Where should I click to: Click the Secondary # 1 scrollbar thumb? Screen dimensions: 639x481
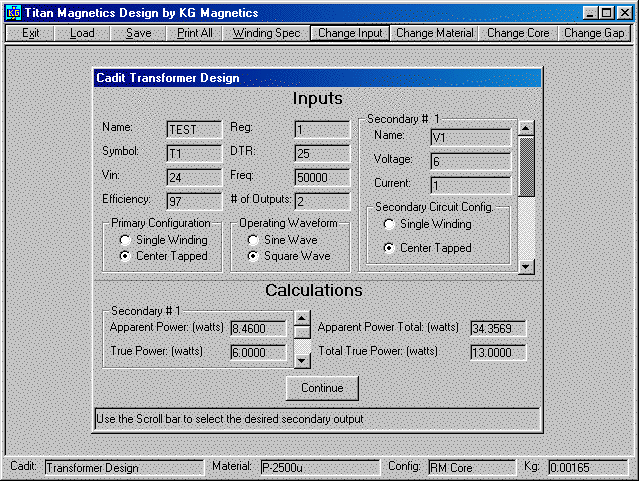click(x=526, y=167)
